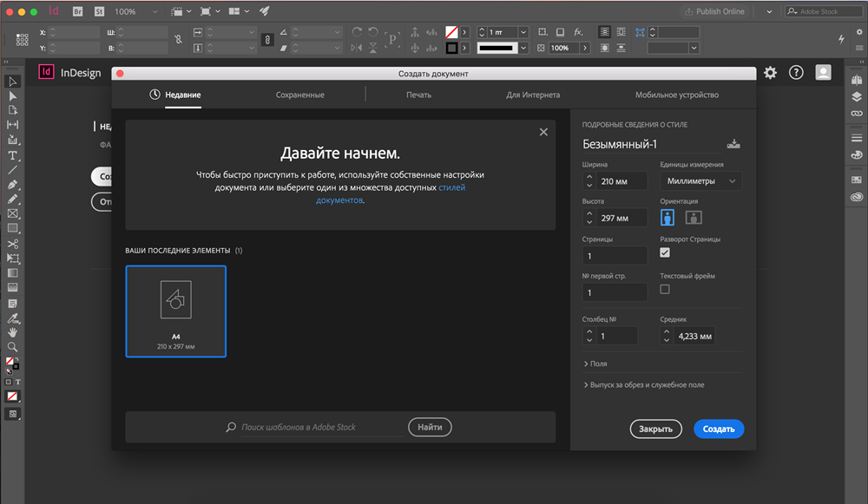
Task: Expand the Поля section
Action: 595,363
